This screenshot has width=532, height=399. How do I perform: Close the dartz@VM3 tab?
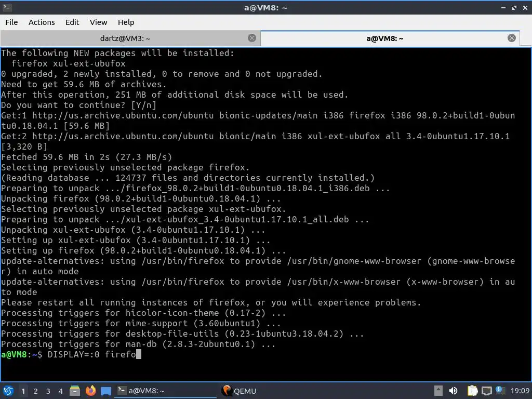point(252,38)
